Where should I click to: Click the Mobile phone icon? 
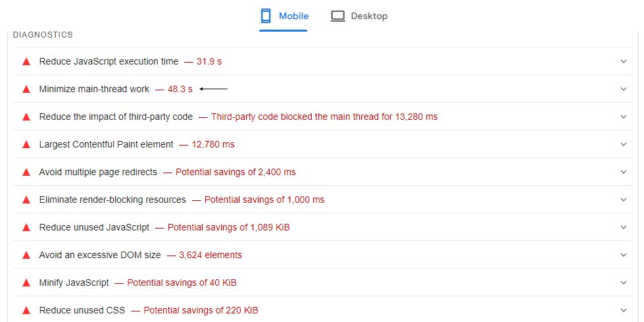[x=266, y=16]
